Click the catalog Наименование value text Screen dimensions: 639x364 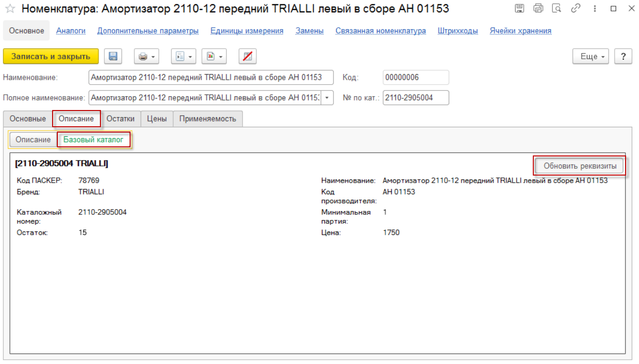tap(495, 180)
